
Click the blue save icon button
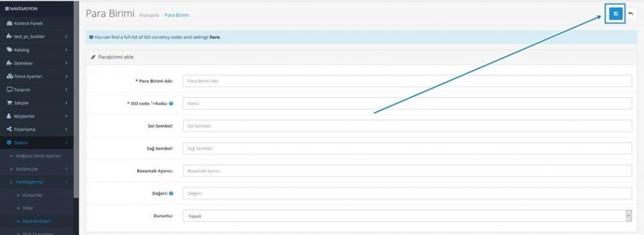pos(615,14)
